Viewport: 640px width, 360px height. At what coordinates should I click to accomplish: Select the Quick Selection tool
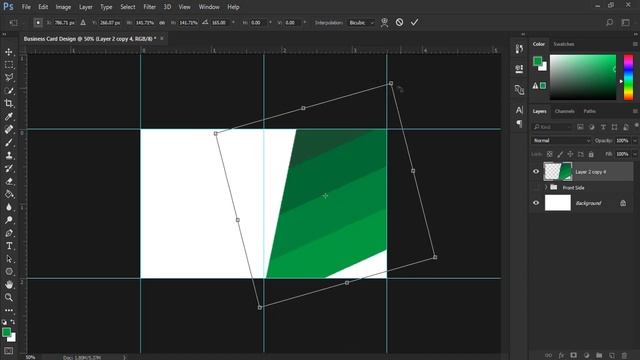pos(9,91)
